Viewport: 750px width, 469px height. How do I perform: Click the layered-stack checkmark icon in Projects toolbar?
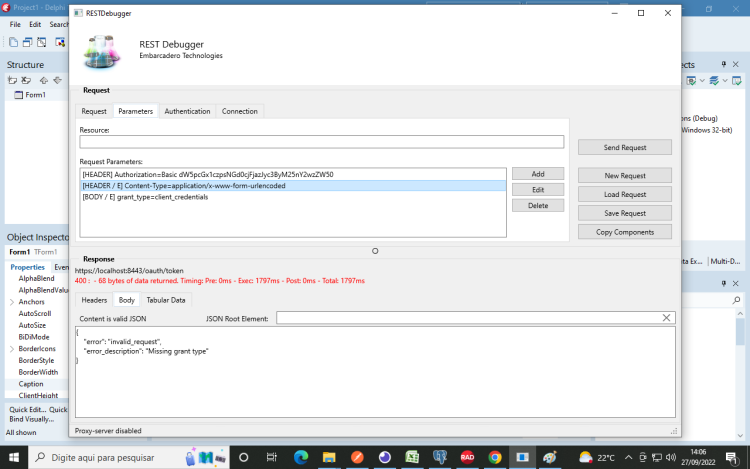[714, 81]
